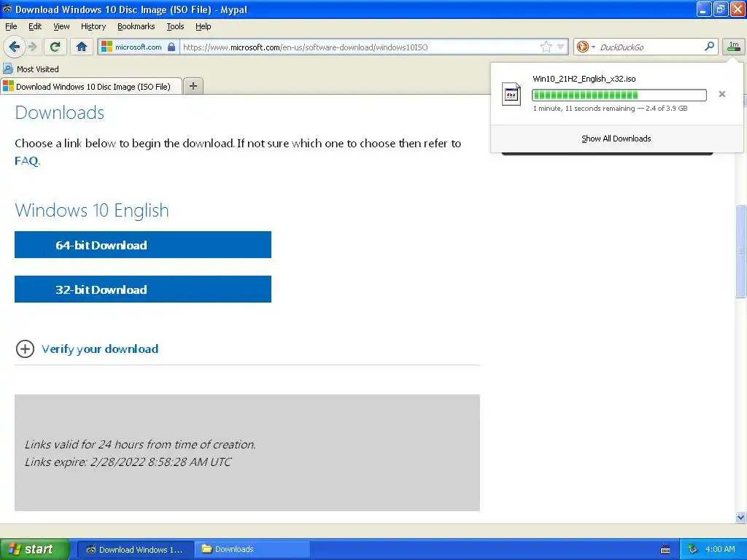This screenshot has width=747, height=560.
Task: Click the Downloads heading
Action: pyautogui.click(x=60, y=113)
